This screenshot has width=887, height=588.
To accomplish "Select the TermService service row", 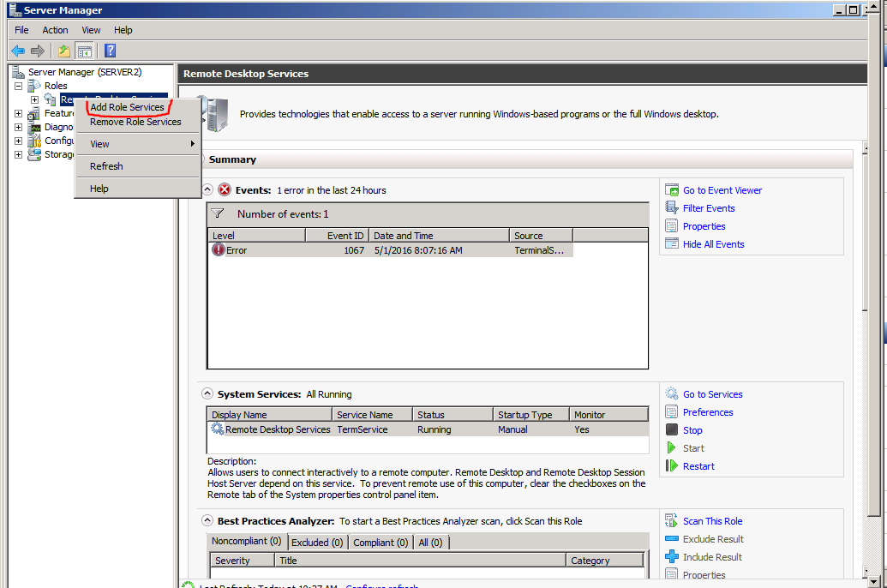I will tap(428, 429).
